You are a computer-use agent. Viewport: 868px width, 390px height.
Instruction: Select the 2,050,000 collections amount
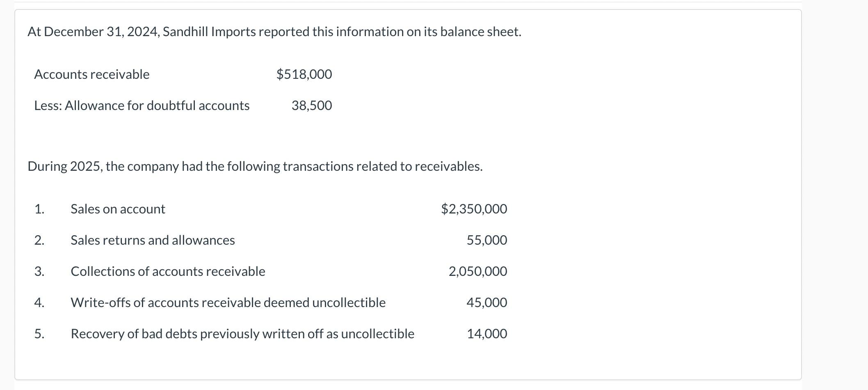click(x=477, y=271)
